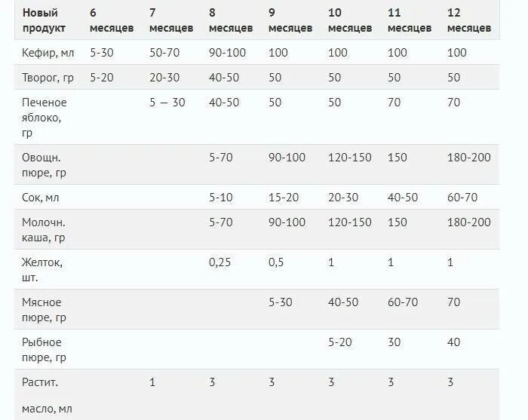Select the "6 месяцев" column header
This screenshot has height=420, width=528.
click(112, 20)
